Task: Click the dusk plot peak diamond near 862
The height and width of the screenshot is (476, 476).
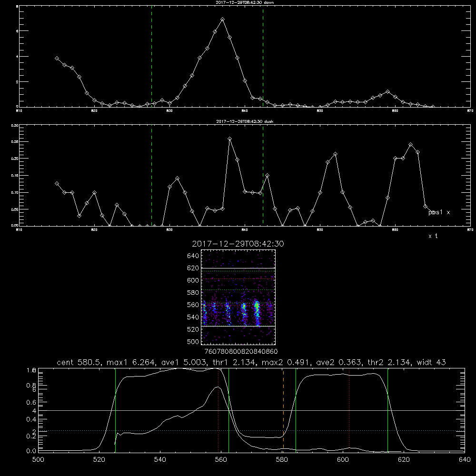Action: (411, 145)
